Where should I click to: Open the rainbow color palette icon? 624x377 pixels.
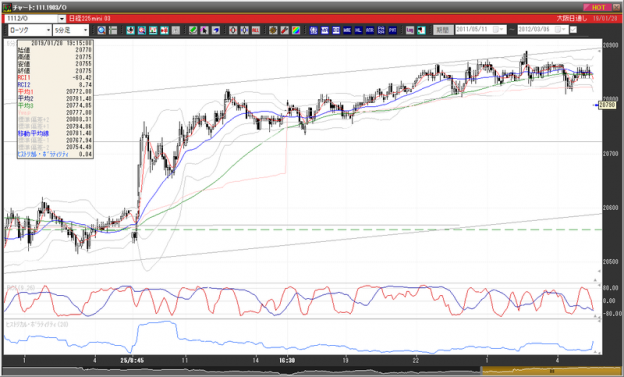[x=296, y=30]
